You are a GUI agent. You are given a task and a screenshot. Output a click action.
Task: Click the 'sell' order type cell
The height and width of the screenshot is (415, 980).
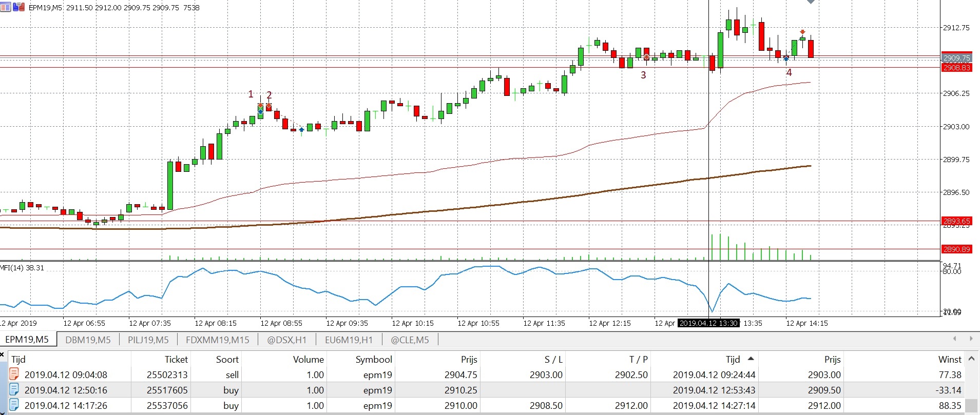pos(232,375)
